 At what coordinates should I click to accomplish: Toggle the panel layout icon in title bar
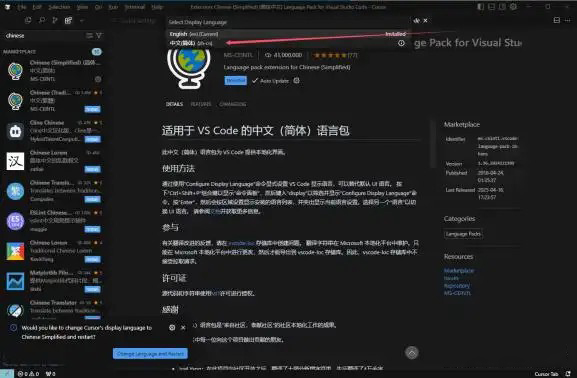click(x=492, y=7)
